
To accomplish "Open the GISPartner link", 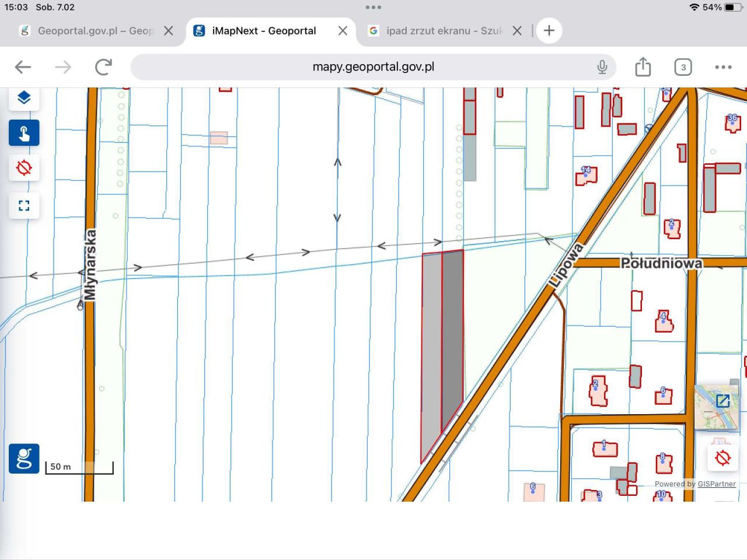I will [x=716, y=484].
